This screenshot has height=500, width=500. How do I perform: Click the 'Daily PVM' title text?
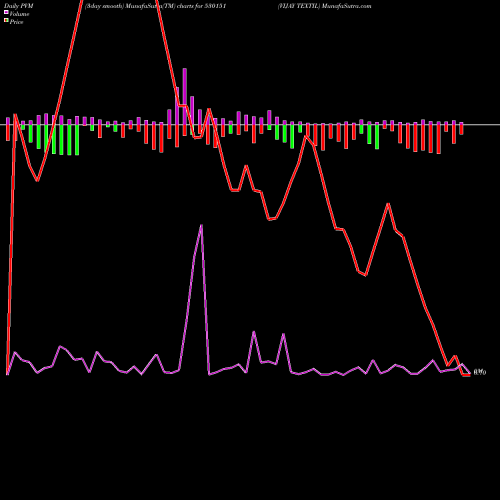pyautogui.click(x=19, y=6)
